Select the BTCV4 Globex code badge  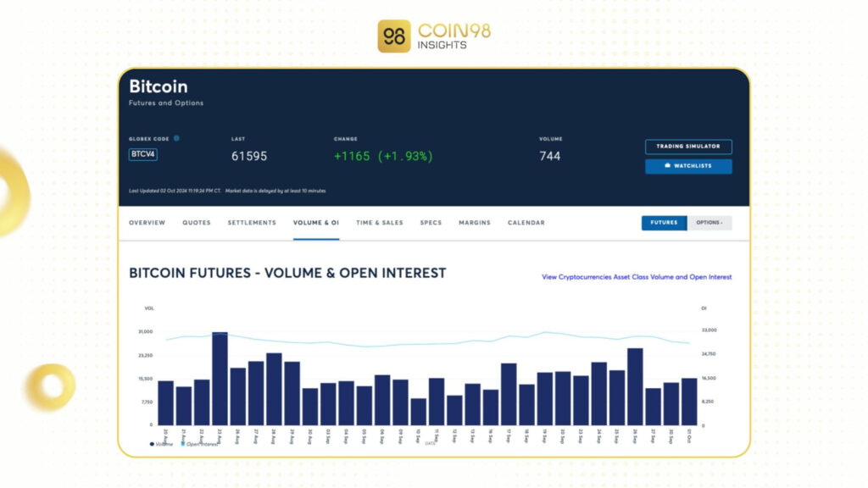pyautogui.click(x=142, y=154)
